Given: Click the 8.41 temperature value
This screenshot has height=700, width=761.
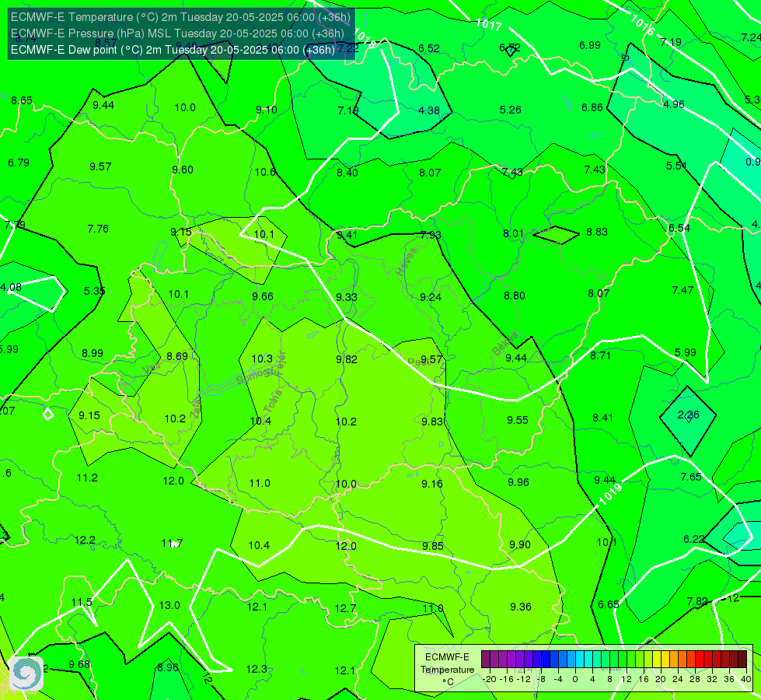Looking at the screenshot, I should click(602, 418).
